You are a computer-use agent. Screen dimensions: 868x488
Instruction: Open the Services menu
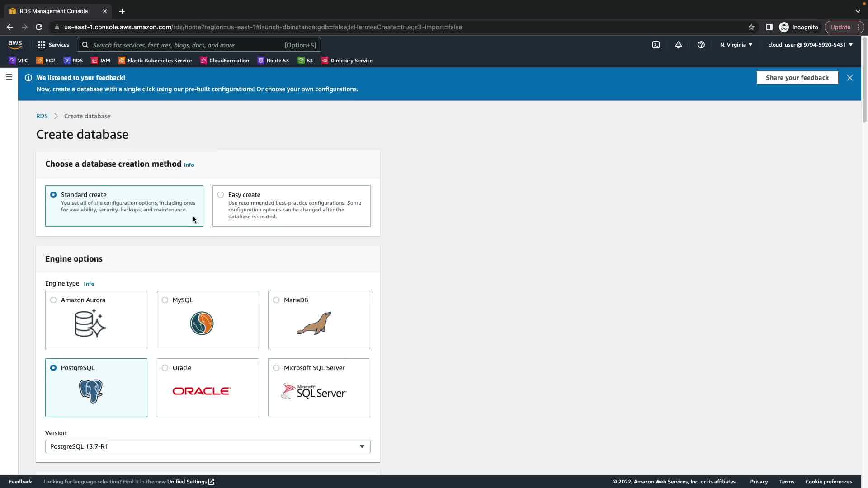tap(53, 45)
